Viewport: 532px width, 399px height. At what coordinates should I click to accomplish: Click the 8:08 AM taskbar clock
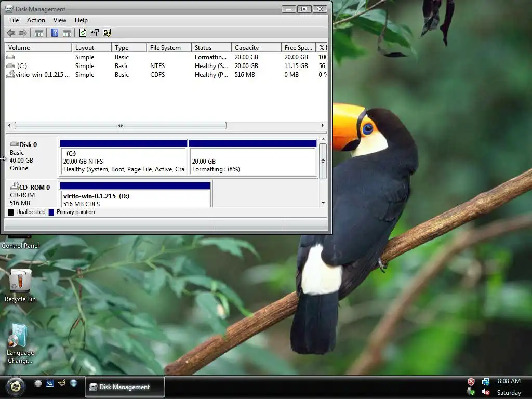tap(509, 381)
